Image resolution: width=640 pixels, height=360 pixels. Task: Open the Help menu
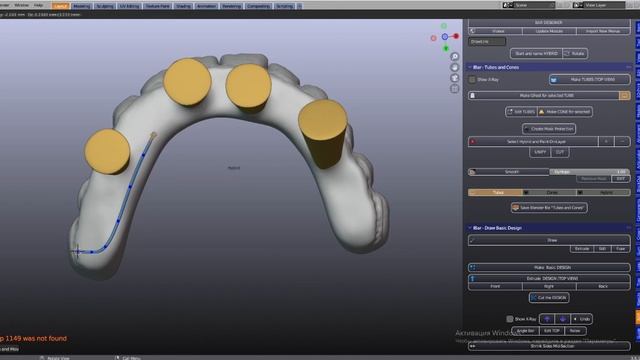coord(38,5)
